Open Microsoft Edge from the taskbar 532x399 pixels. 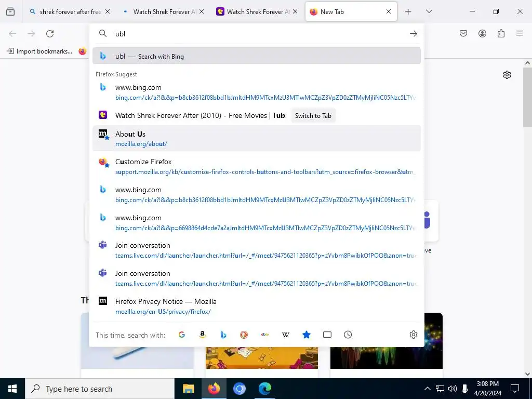pos(265,389)
